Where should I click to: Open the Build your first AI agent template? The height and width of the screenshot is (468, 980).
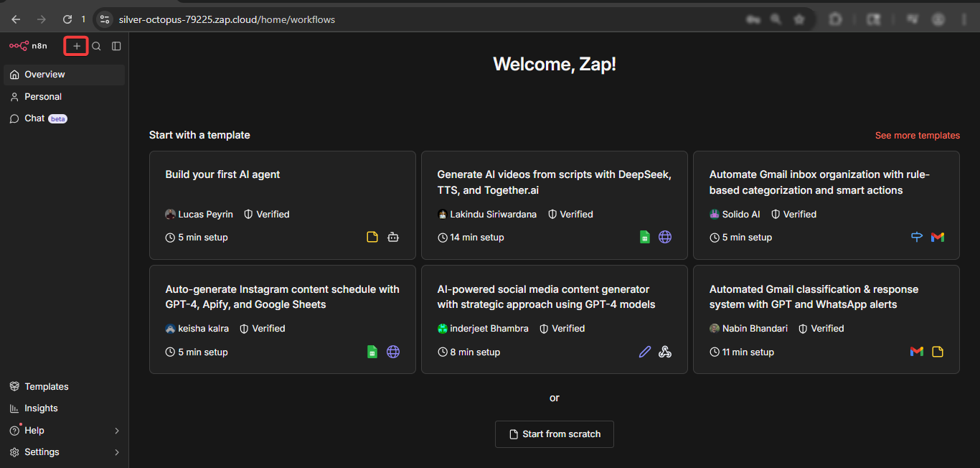222,174
